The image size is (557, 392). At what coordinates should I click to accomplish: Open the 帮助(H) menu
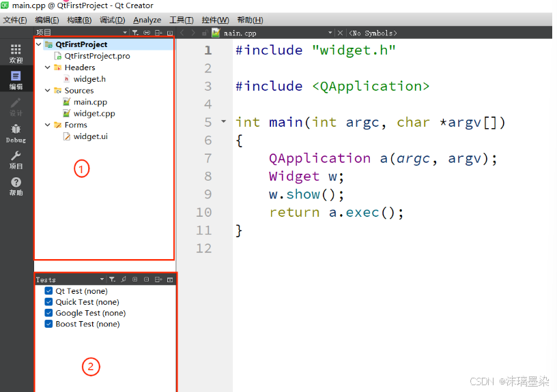coord(250,20)
